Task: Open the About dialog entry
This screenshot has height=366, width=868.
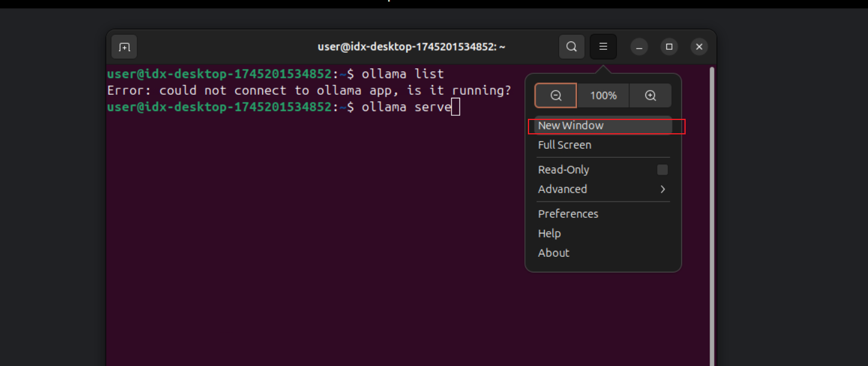Action: point(603,253)
